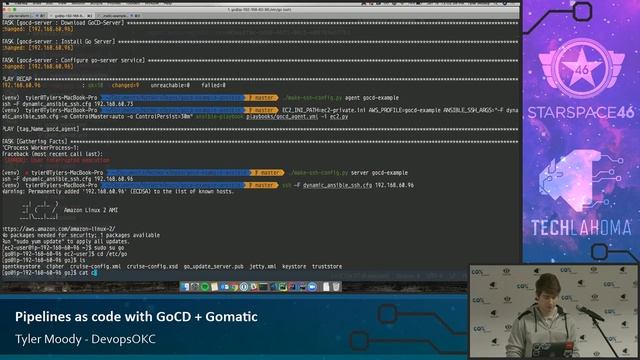
Task: Click the green zoom window button
Action: (x=15, y=9)
